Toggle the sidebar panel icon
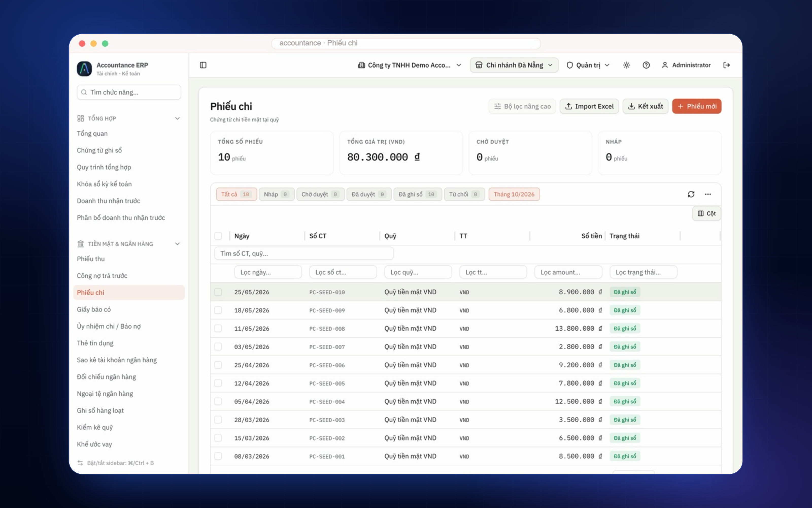This screenshot has height=508, width=812. coord(203,65)
